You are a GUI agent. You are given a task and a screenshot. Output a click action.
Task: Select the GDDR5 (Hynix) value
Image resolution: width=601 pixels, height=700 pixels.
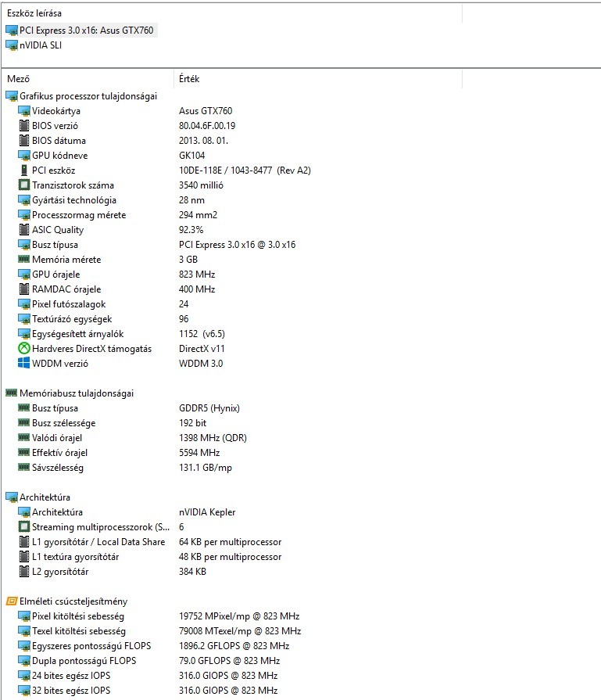209,408
